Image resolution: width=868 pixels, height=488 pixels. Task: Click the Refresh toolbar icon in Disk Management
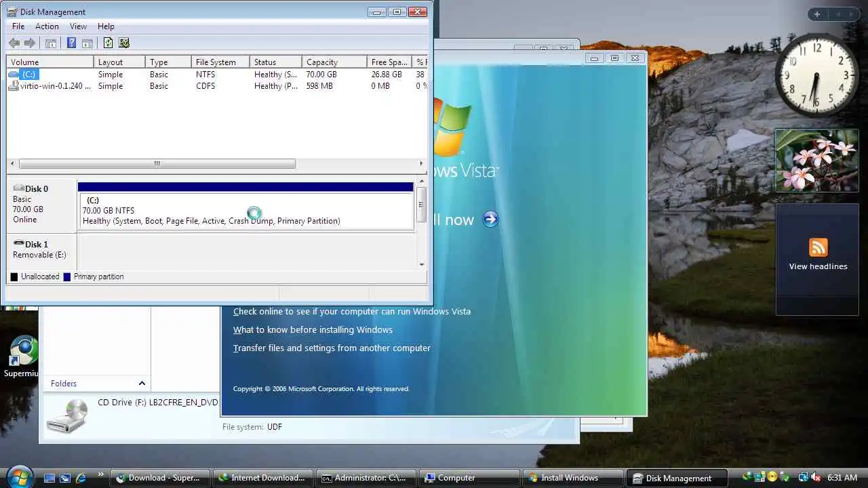pyautogui.click(x=108, y=43)
